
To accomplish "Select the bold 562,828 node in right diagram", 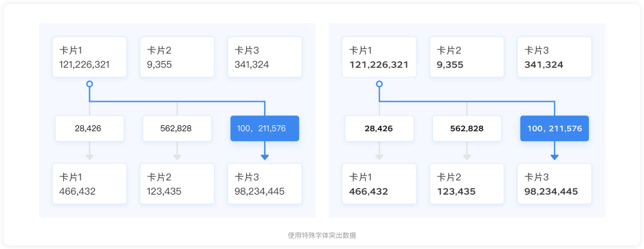I will pyautogui.click(x=467, y=129).
